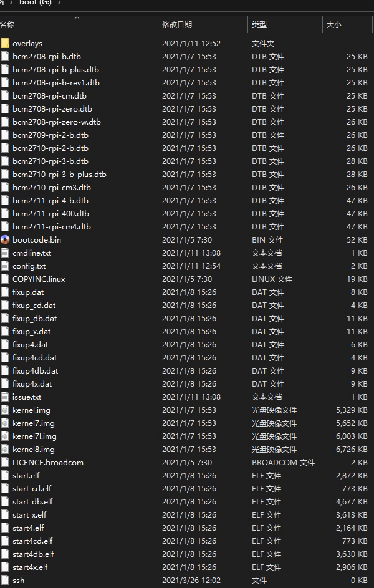Image resolution: width=374 pixels, height=588 pixels.
Task: Click the kernel8.img disc image icon
Action: [x=5, y=450]
